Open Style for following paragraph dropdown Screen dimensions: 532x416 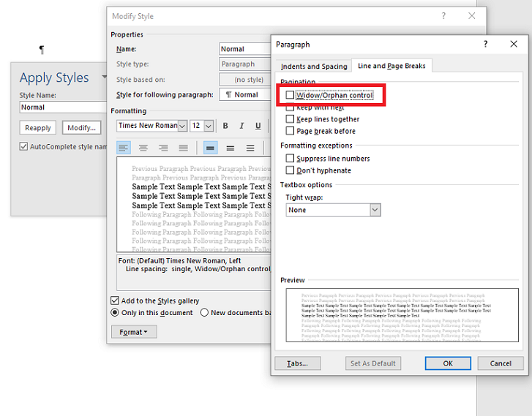point(245,94)
